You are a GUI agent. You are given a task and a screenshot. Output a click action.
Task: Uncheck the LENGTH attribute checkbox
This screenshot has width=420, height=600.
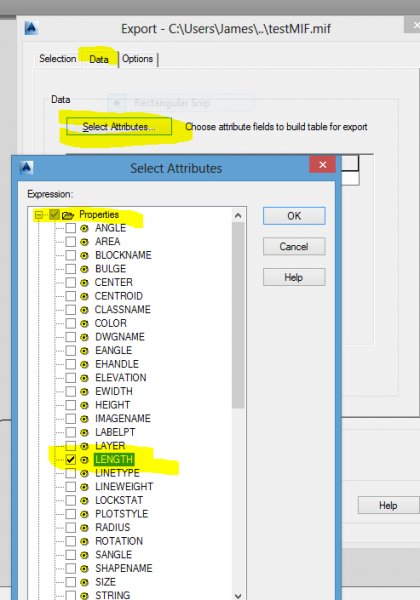tap(71, 460)
